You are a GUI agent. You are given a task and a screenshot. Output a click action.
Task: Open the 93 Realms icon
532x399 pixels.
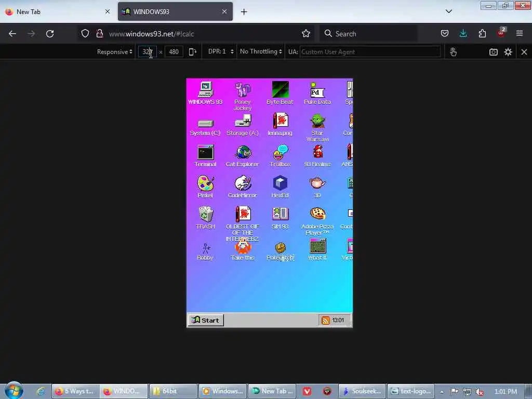(x=317, y=156)
